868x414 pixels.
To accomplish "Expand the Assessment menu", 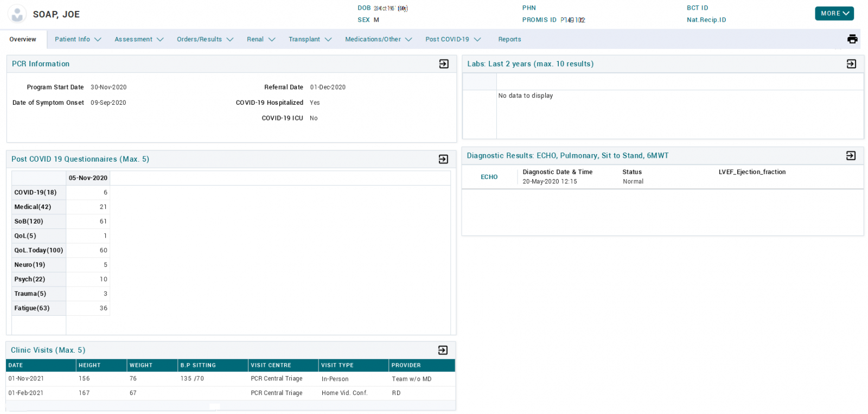I will pos(138,40).
